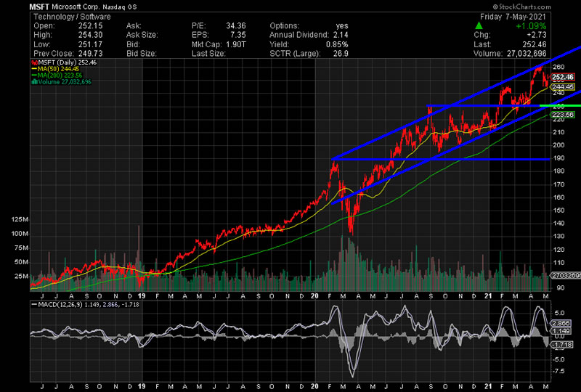This screenshot has width=581, height=392.
Task: Click the volume bars icon in the legend
Action: pyautogui.click(x=34, y=82)
